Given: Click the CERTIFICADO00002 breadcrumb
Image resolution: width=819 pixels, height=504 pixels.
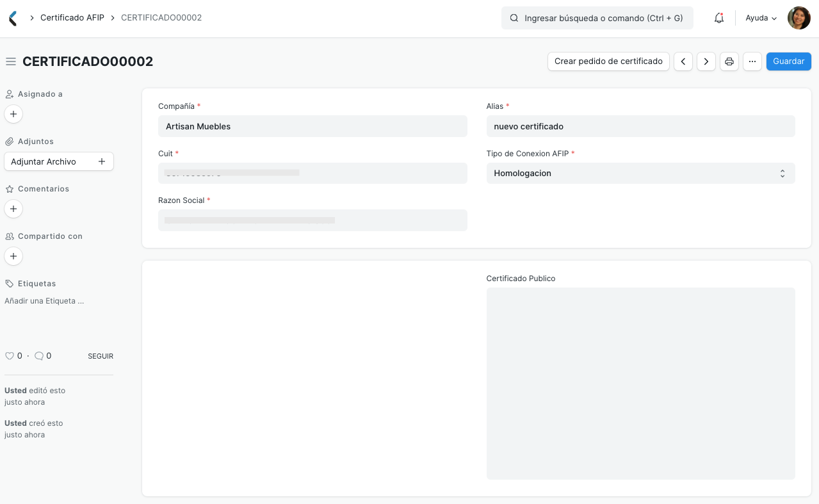Looking at the screenshot, I should pos(161,18).
